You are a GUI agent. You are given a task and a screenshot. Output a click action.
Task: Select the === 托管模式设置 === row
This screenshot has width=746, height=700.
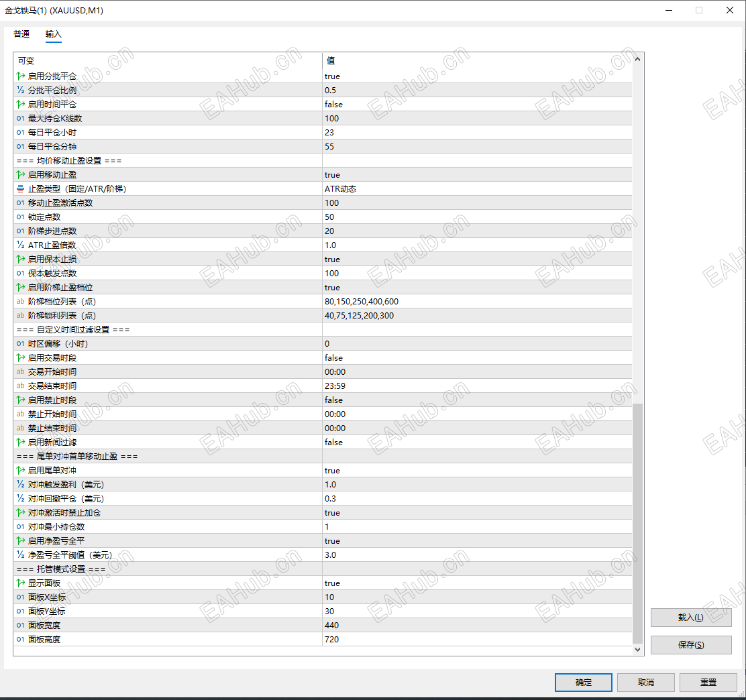pyautogui.click(x=323, y=569)
